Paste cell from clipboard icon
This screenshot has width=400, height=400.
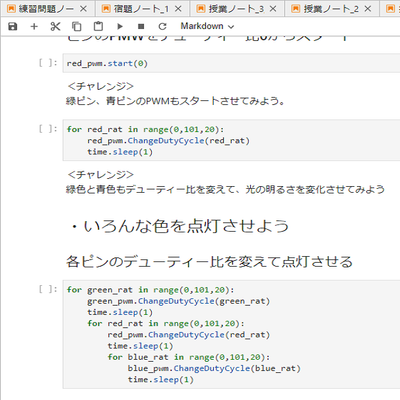click(98, 26)
